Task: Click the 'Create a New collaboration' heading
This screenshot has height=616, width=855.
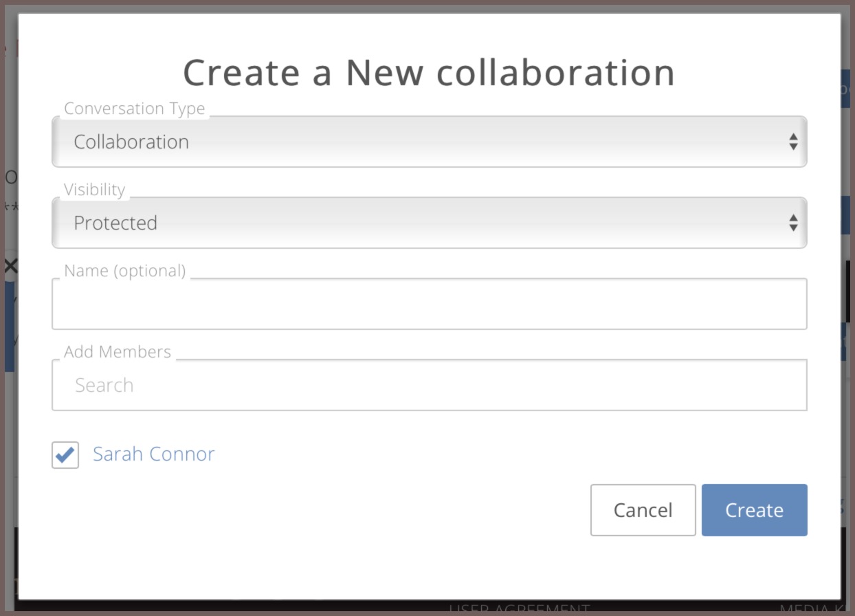Action: pyautogui.click(x=429, y=72)
